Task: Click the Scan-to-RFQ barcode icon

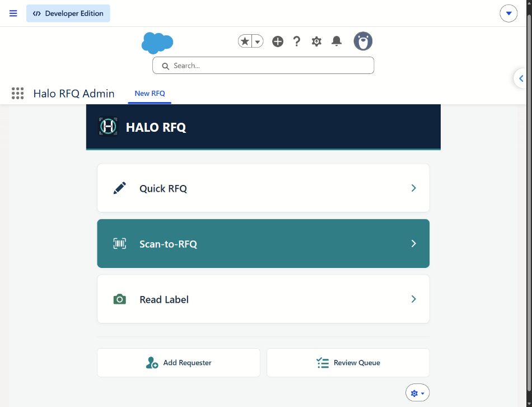Action: coord(119,244)
